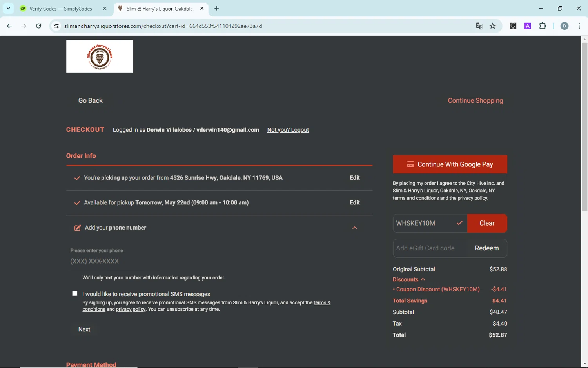Click the translate page icon
Screen dimensions: 588x368
[x=479, y=26]
